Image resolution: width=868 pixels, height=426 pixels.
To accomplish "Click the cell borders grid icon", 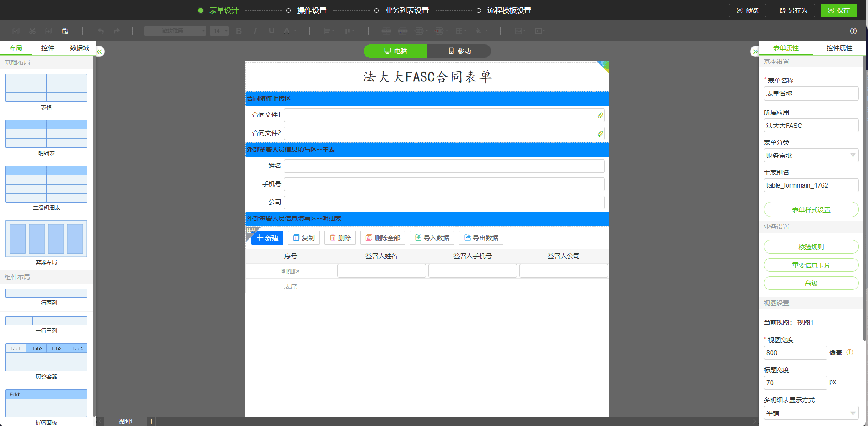I will [x=459, y=31].
